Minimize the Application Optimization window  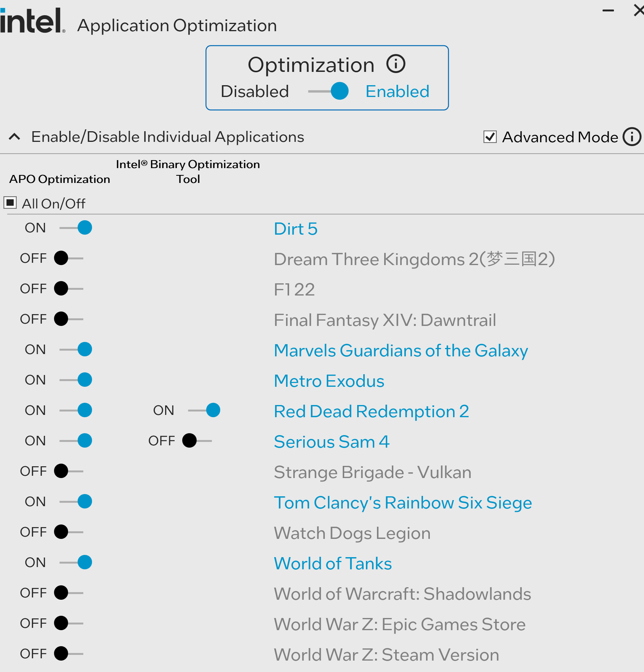608,11
